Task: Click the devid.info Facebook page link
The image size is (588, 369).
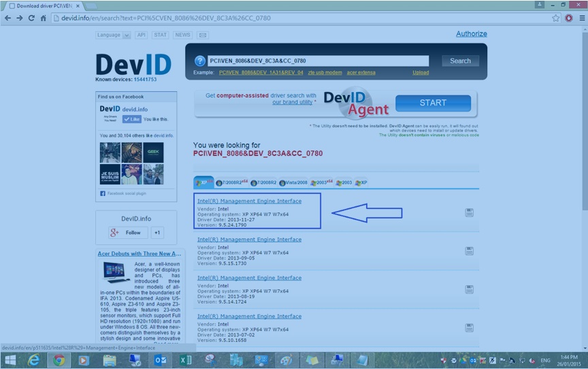Action: [135, 110]
